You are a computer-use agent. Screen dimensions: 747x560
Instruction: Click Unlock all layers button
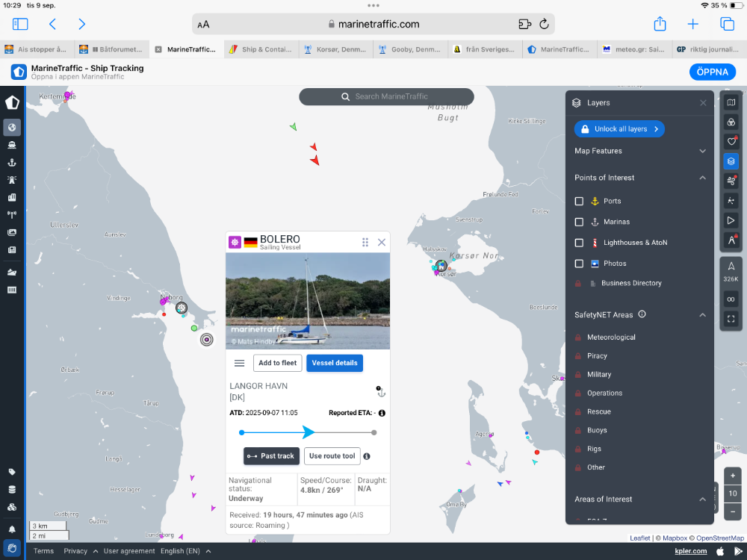click(x=619, y=129)
